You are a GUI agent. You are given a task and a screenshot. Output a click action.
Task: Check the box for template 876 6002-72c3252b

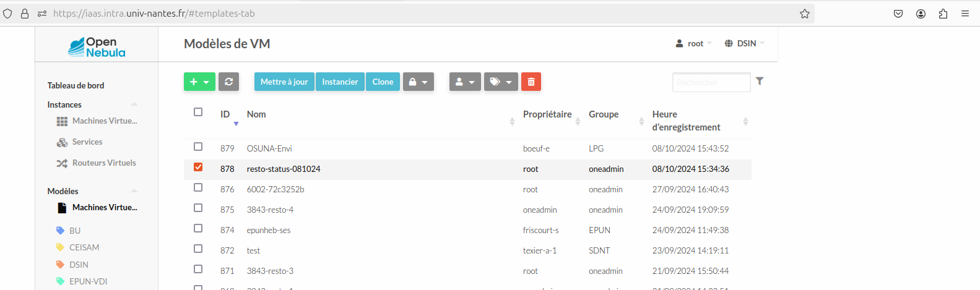[x=198, y=187]
